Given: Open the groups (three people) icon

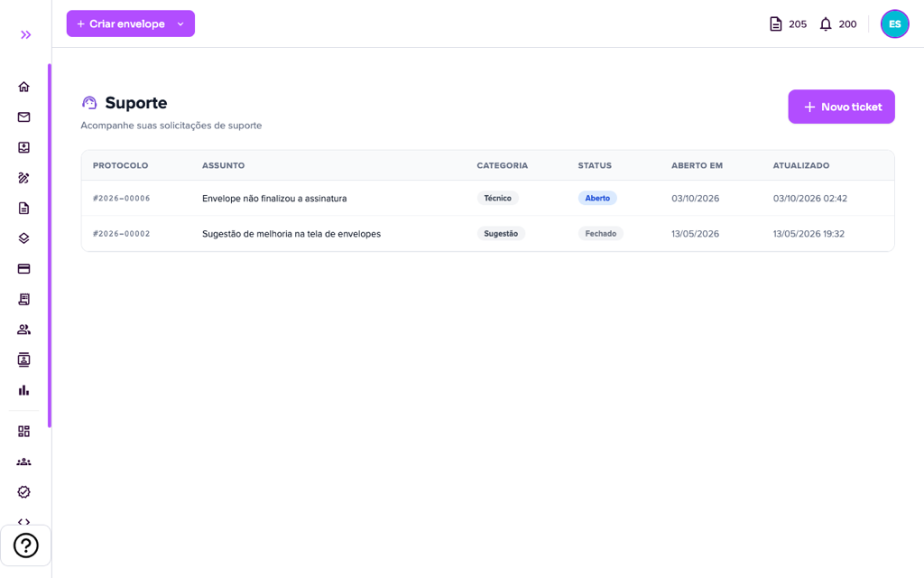Looking at the screenshot, I should point(23,461).
